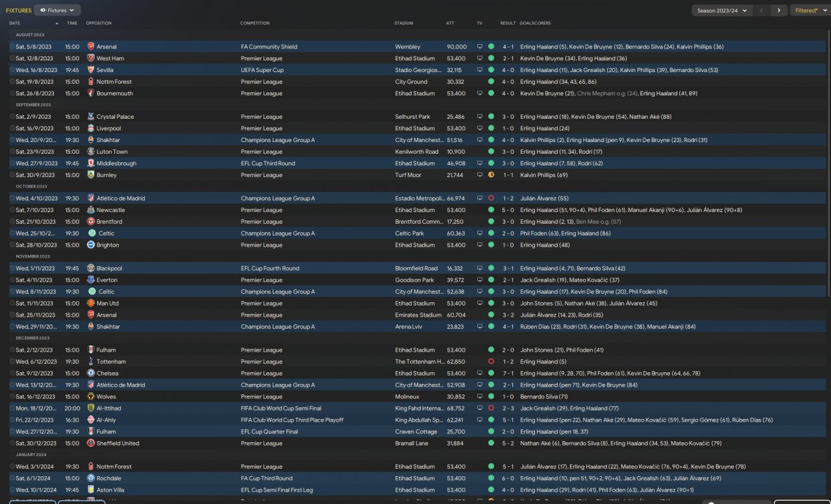The image size is (831, 504).
Task: Tick the selection circle for Sat, 12/8/2023
Action: point(12,58)
